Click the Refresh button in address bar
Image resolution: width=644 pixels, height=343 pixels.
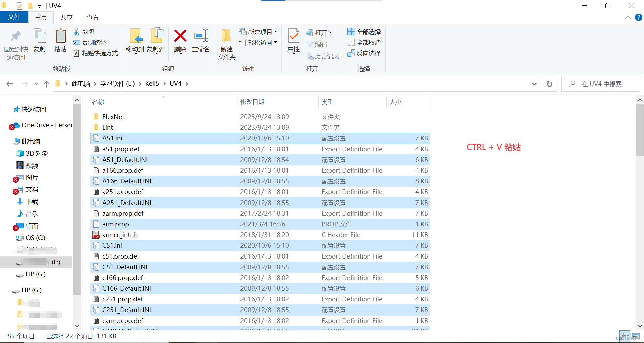(x=549, y=84)
